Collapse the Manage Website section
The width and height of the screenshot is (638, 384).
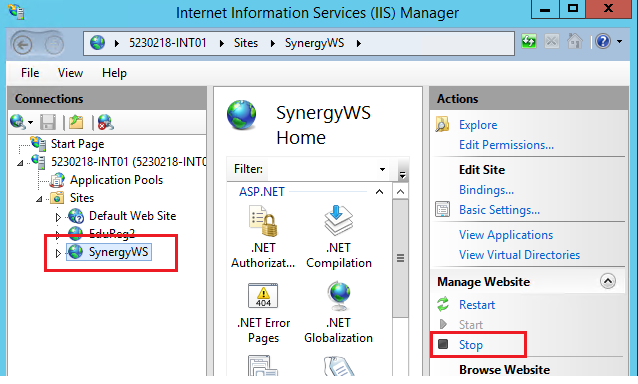tap(607, 281)
